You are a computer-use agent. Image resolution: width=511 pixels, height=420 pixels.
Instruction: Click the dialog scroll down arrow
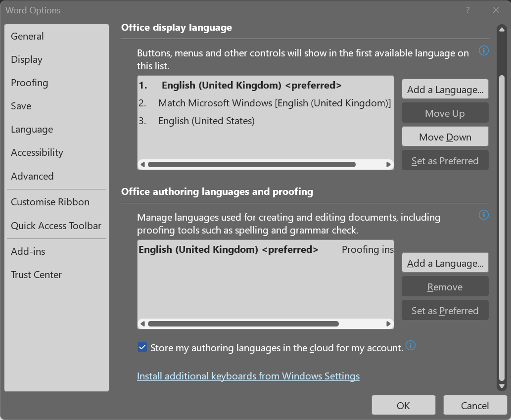pos(502,386)
